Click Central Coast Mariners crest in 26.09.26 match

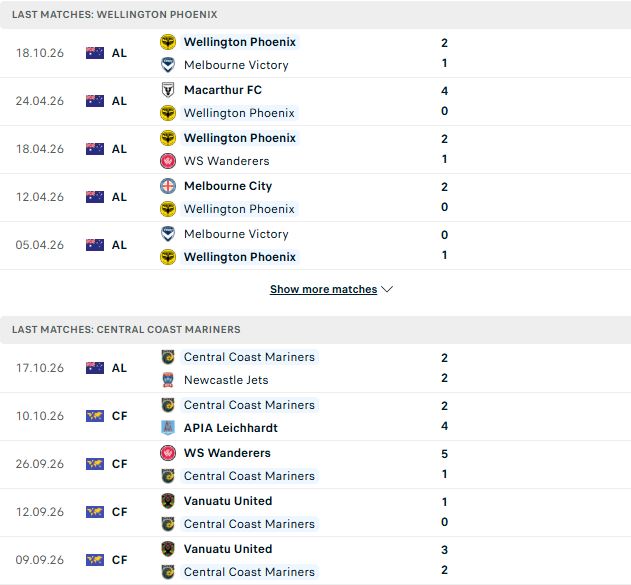[168, 476]
